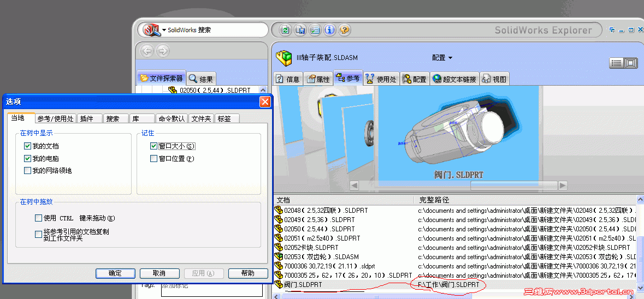644x299 pixels.
Task: Click the pin window icon in title bar
Action: pyautogui.click(x=612, y=30)
